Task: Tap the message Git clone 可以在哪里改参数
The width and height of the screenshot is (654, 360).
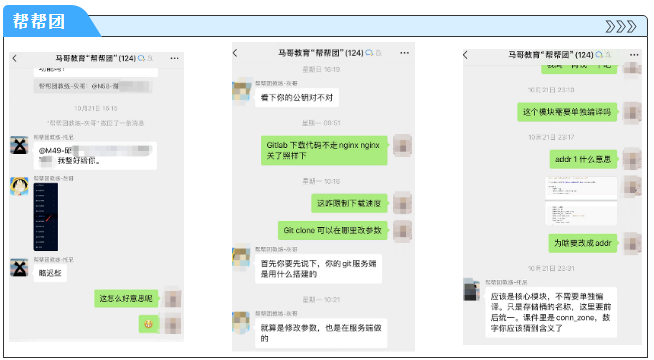Action: [x=333, y=230]
